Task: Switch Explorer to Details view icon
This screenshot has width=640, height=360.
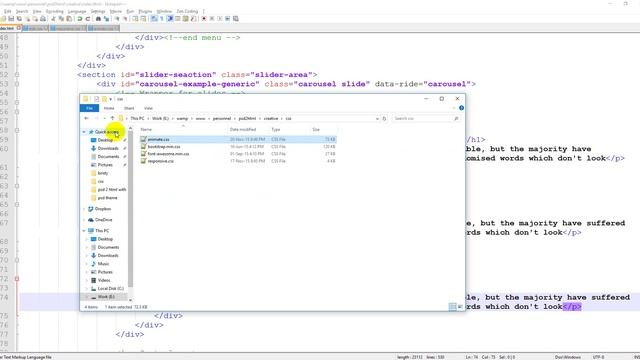Action: (x=452, y=307)
